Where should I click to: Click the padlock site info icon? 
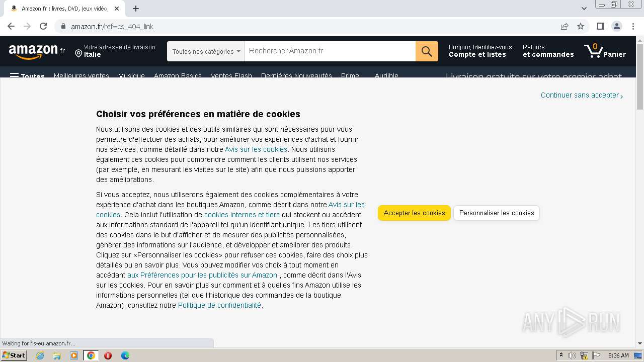pyautogui.click(x=63, y=26)
